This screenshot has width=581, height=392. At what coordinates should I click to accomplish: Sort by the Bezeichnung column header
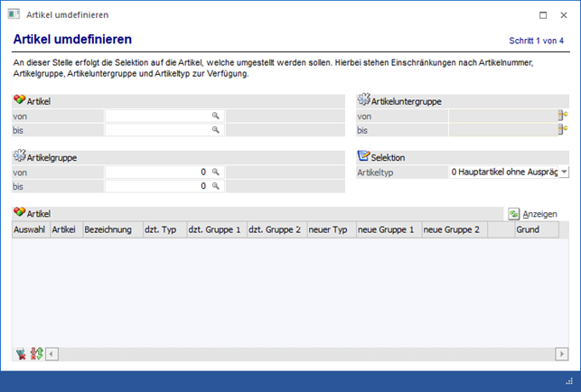point(110,230)
